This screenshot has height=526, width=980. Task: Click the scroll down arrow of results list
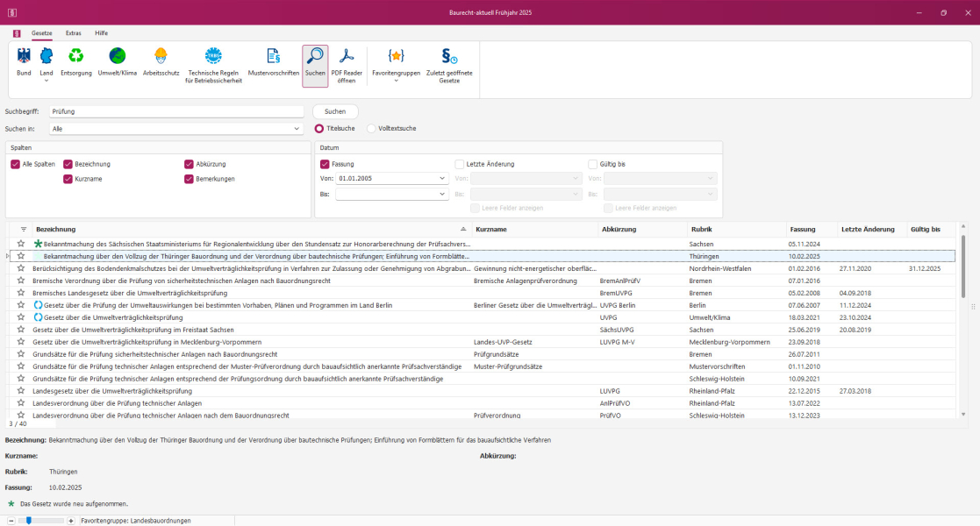point(962,414)
